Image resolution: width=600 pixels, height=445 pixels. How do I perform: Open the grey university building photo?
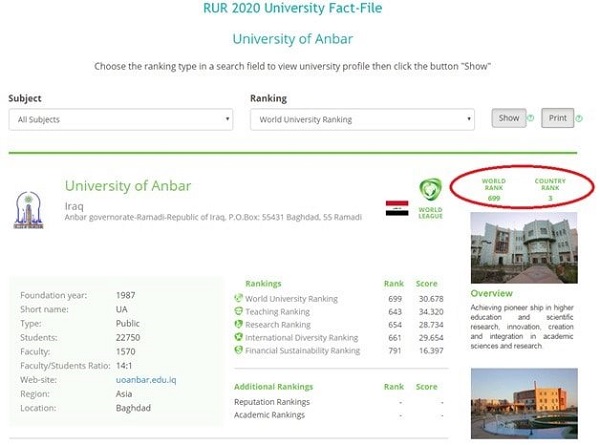[x=524, y=248]
